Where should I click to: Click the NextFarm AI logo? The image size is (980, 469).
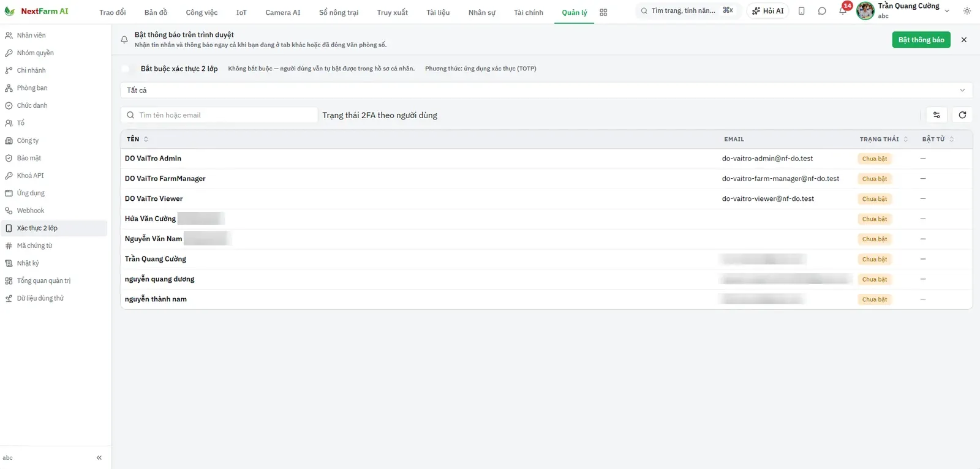pyautogui.click(x=37, y=11)
